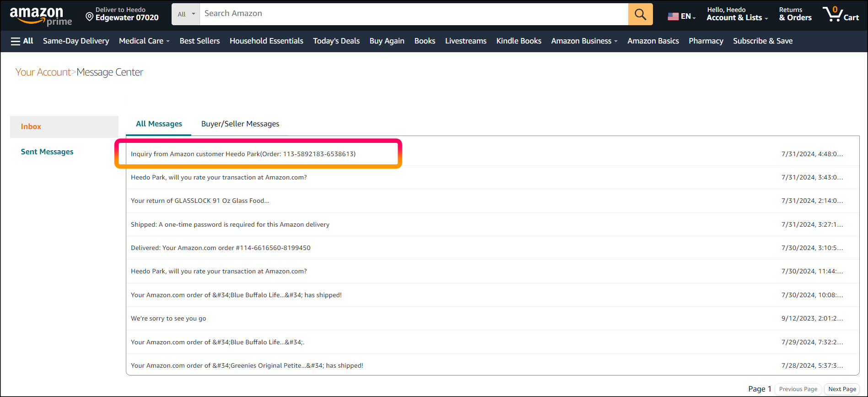
Task: Open Buy Again
Action: [x=387, y=41]
